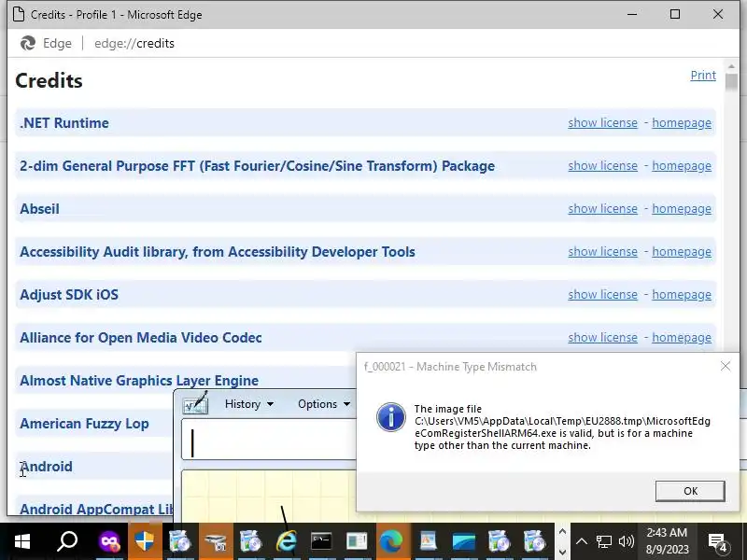Click taskbar scroll down arrow
747x560 pixels.
[562, 552]
